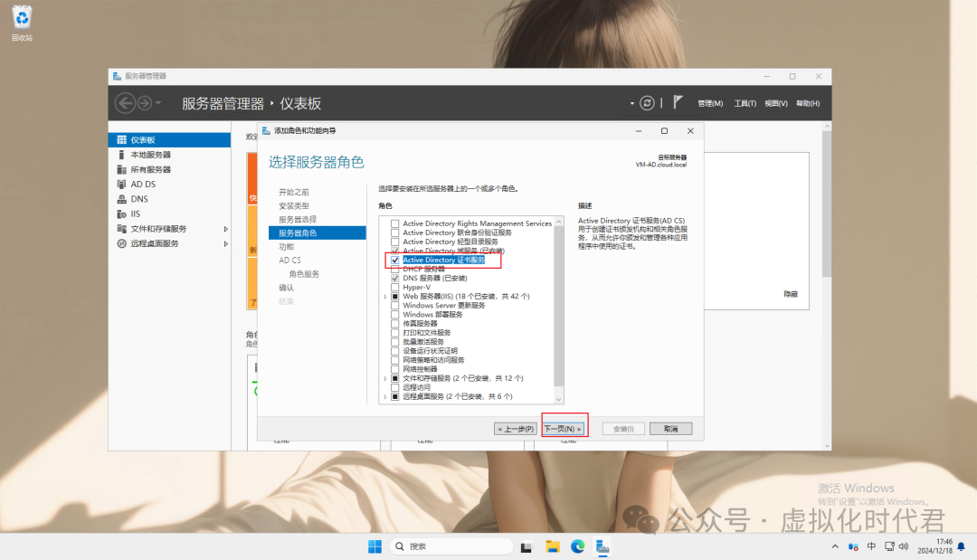Go to wizard step AD CS
This screenshot has height=560, width=977.
[289, 261]
